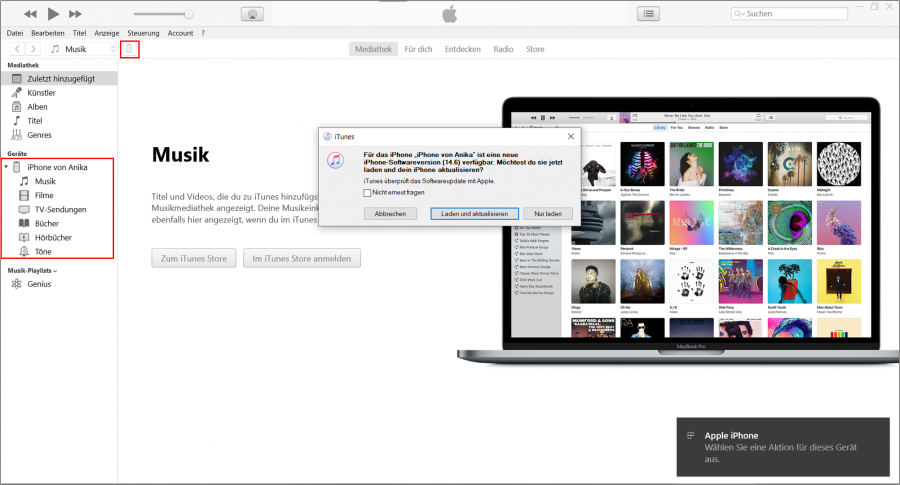Switch to the Radio tab
Image resolution: width=900 pixels, height=485 pixels.
pyautogui.click(x=503, y=49)
